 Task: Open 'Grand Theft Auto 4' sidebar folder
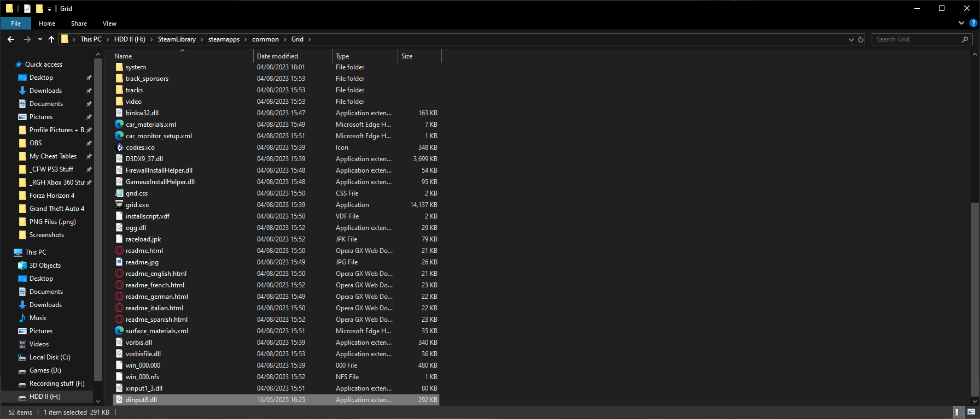(x=57, y=209)
